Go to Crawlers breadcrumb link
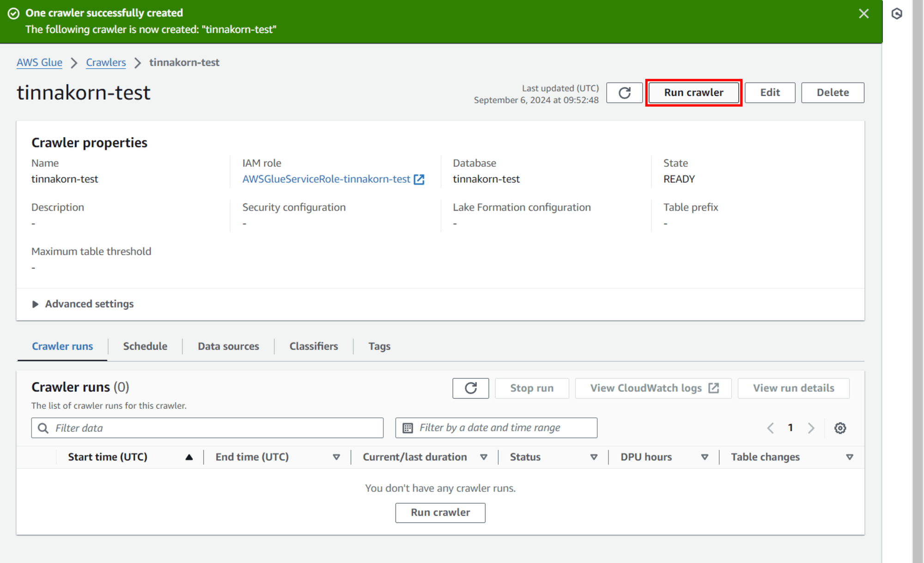 tap(106, 62)
